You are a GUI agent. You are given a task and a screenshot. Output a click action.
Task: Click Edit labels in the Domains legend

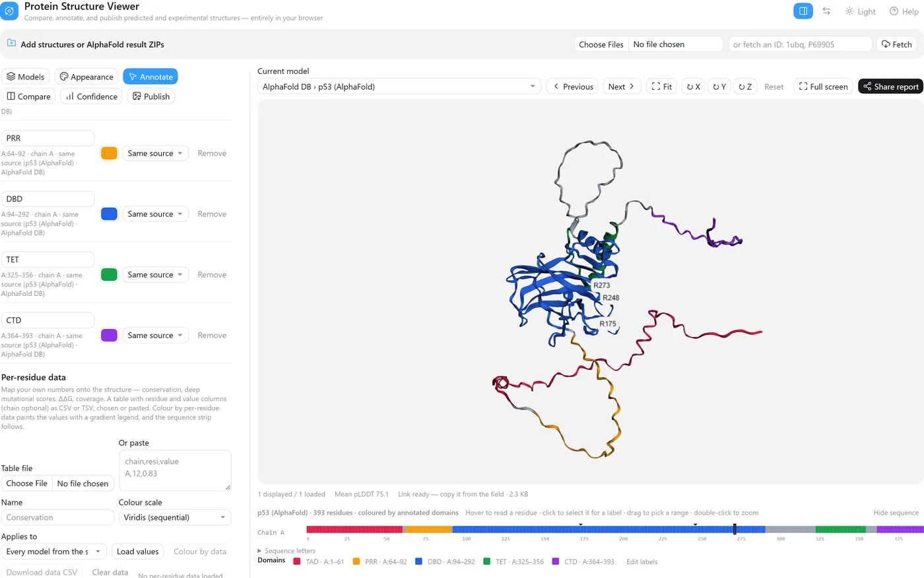pyautogui.click(x=642, y=561)
